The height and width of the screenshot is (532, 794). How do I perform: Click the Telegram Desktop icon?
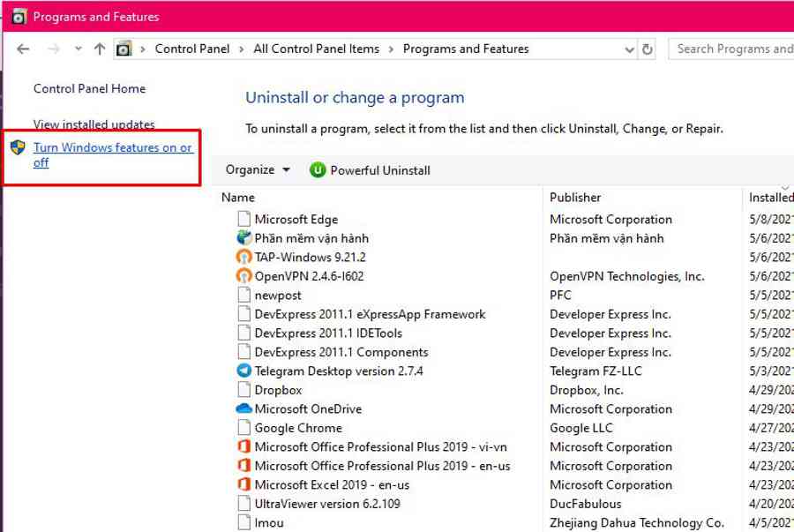(244, 371)
